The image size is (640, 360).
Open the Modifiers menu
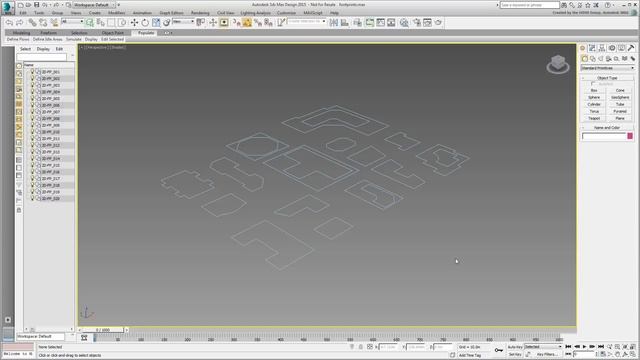click(x=117, y=13)
